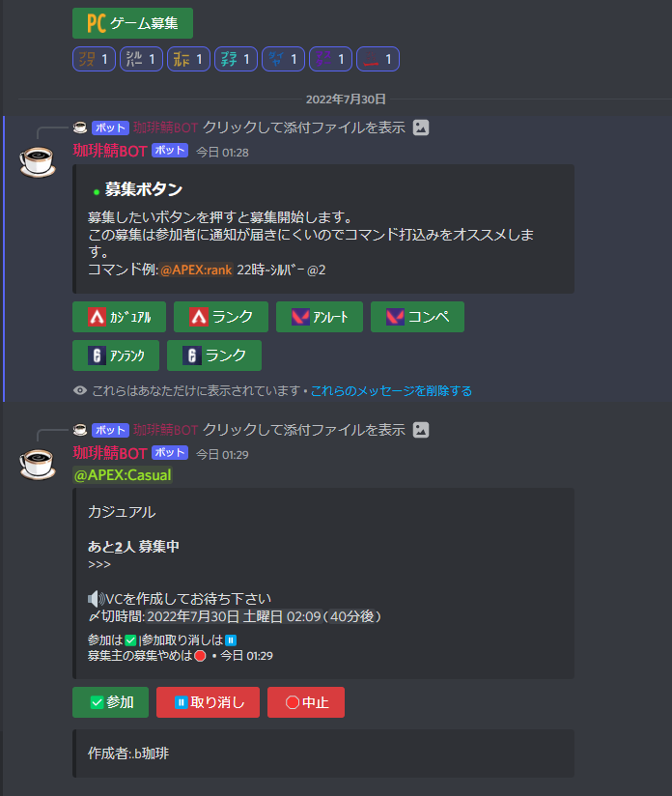Toggle the ゴールド (Gold) reaction
The image size is (672, 796).
click(188, 59)
